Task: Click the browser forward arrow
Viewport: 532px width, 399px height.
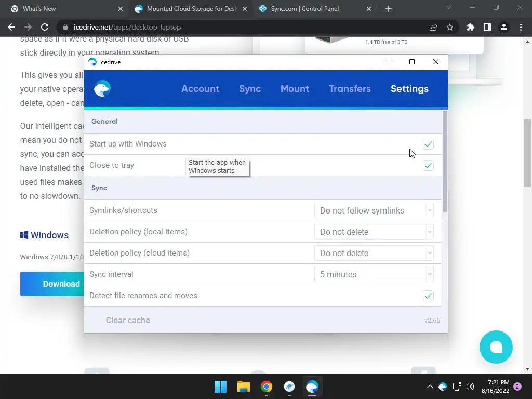Action: point(28,27)
